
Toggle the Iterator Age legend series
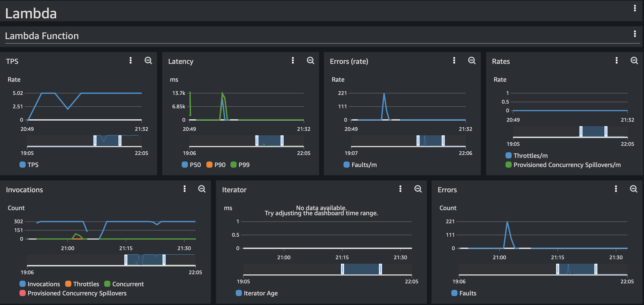point(257,293)
